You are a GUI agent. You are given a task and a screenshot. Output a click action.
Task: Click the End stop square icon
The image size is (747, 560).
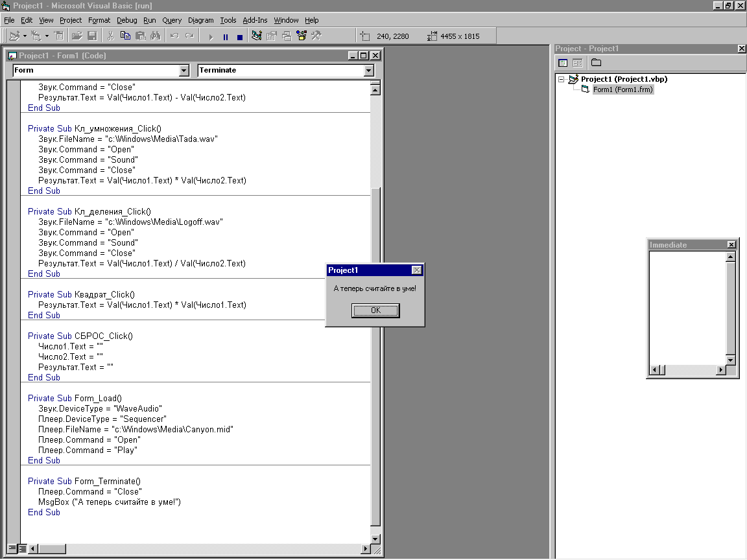(240, 36)
